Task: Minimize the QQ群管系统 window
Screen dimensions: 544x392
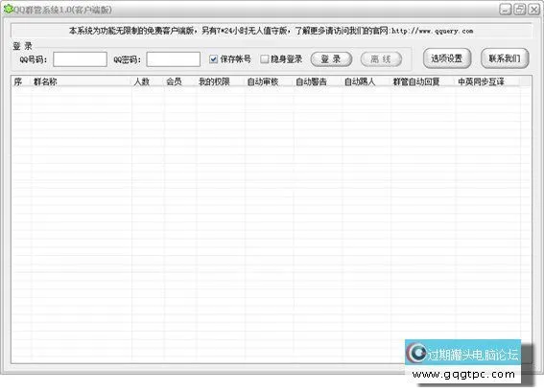Action: click(505, 10)
